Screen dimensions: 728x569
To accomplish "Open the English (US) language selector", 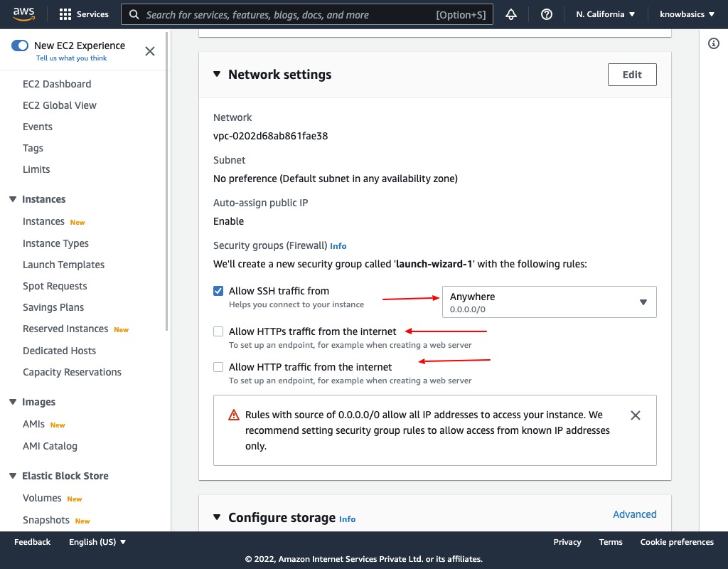I will (97, 542).
